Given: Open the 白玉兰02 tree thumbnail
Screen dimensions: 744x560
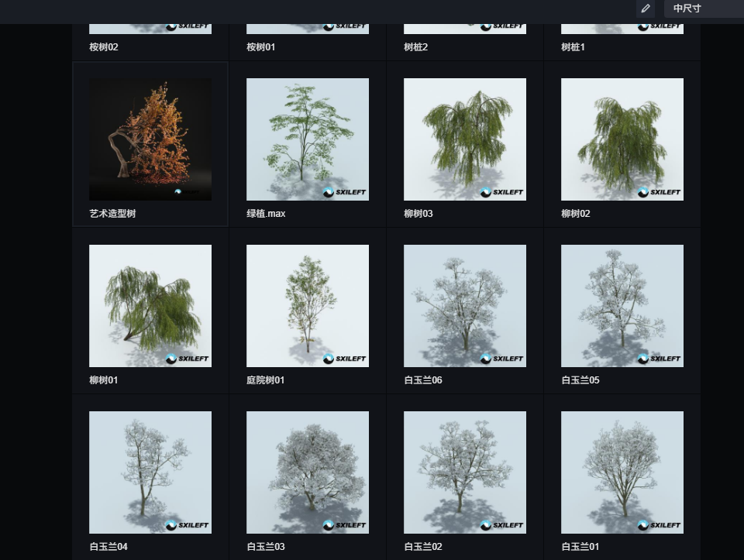Looking at the screenshot, I should click(x=465, y=472).
